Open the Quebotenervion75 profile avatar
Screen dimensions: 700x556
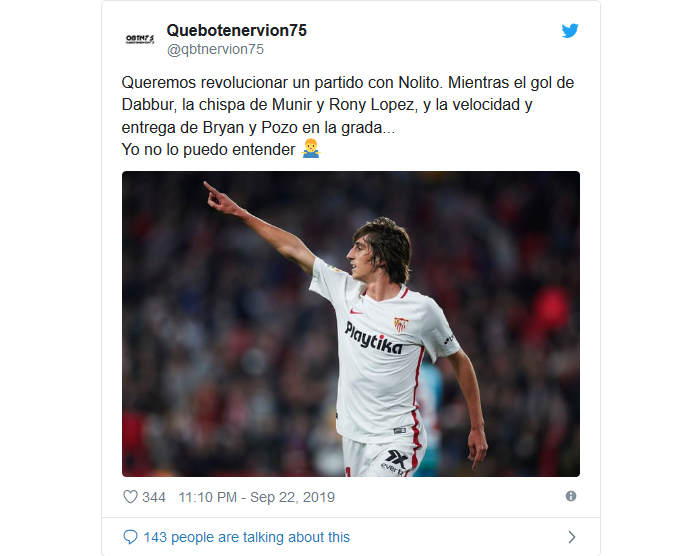(x=140, y=39)
